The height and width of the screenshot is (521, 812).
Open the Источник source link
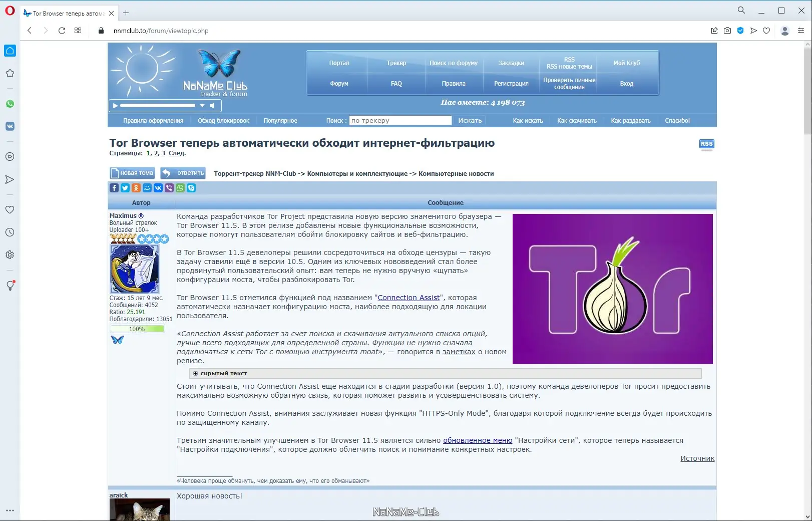pos(697,458)
